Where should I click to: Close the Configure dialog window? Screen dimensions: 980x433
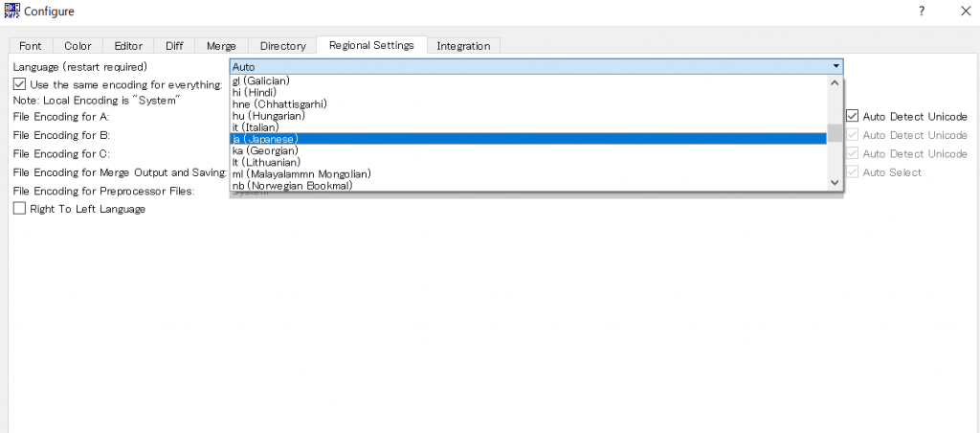coord(965,11)
